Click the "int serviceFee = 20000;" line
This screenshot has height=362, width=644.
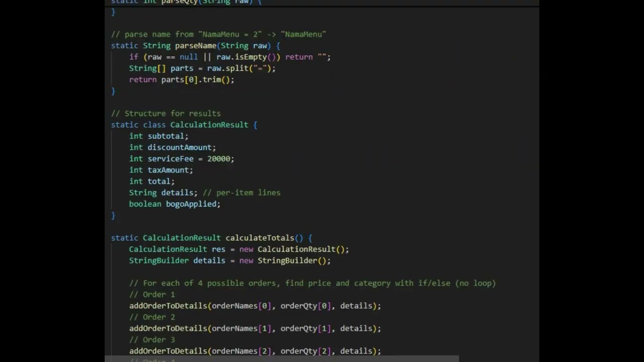[x=182, y=159]
